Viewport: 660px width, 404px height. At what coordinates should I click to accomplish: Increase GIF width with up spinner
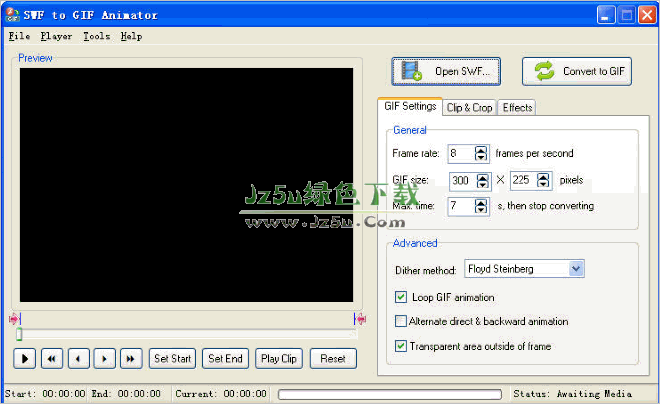coord(482,178)
